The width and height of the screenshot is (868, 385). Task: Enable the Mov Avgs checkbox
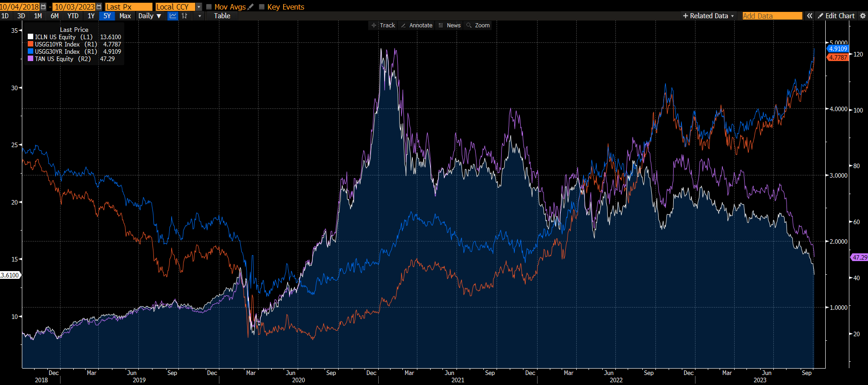click(209, 7)
